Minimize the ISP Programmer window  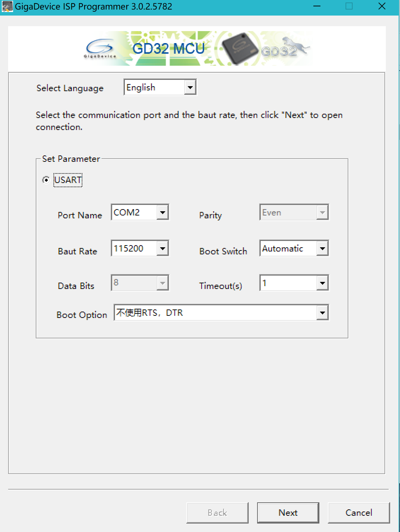(x=317, y=6)
